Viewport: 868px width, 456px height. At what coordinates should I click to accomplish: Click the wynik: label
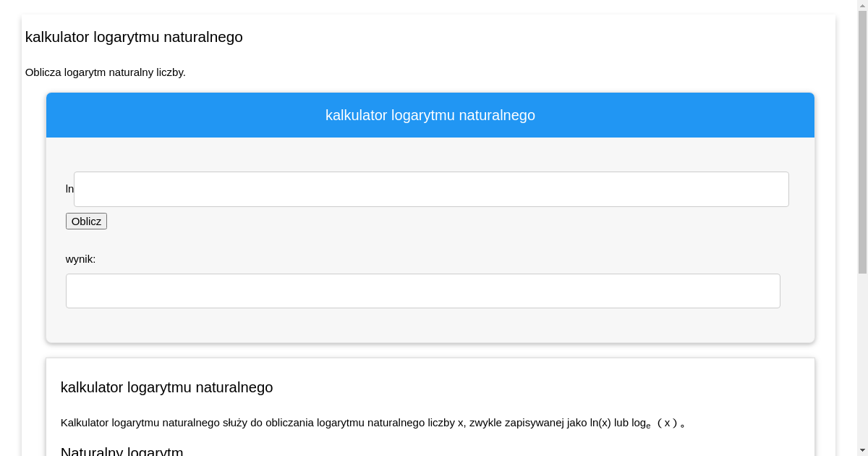[x=80, y=259]
